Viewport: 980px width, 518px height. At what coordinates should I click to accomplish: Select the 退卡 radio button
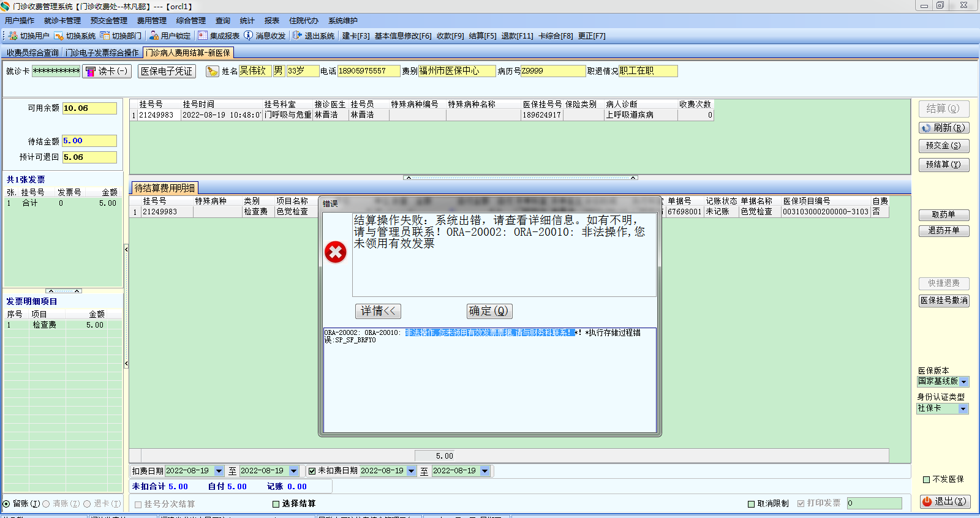click(x=87, y=504)
